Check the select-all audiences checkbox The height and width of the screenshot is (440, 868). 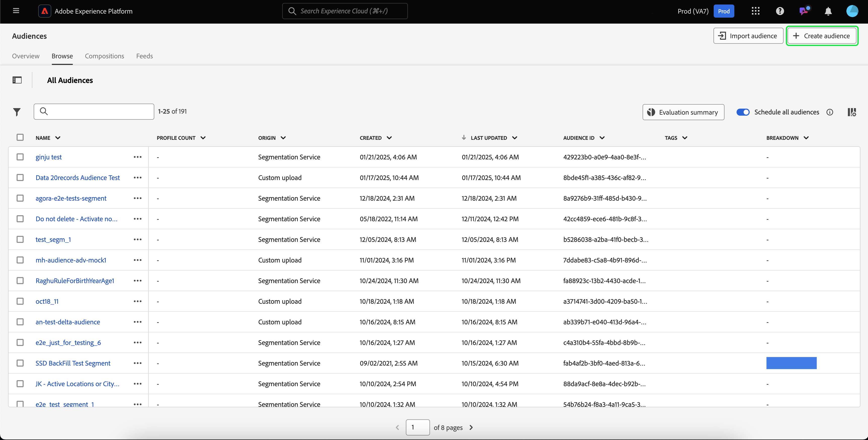pyautogui.click(x=20, y=137)
